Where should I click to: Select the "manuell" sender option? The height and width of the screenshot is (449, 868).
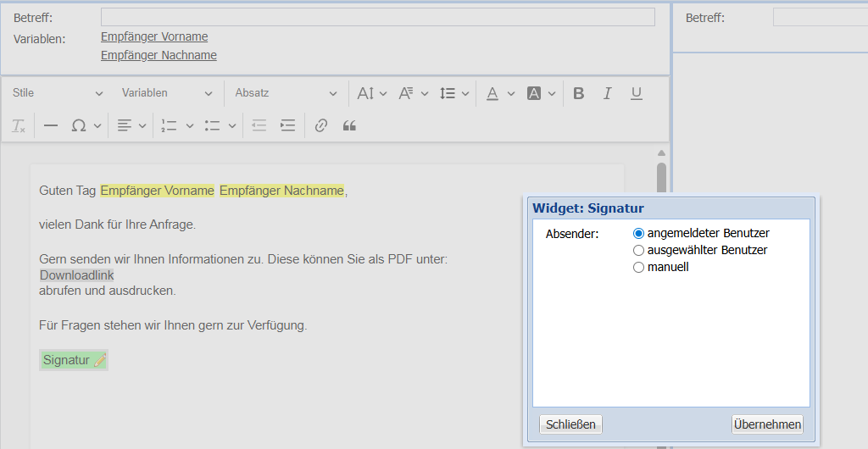tap(639, 267)
